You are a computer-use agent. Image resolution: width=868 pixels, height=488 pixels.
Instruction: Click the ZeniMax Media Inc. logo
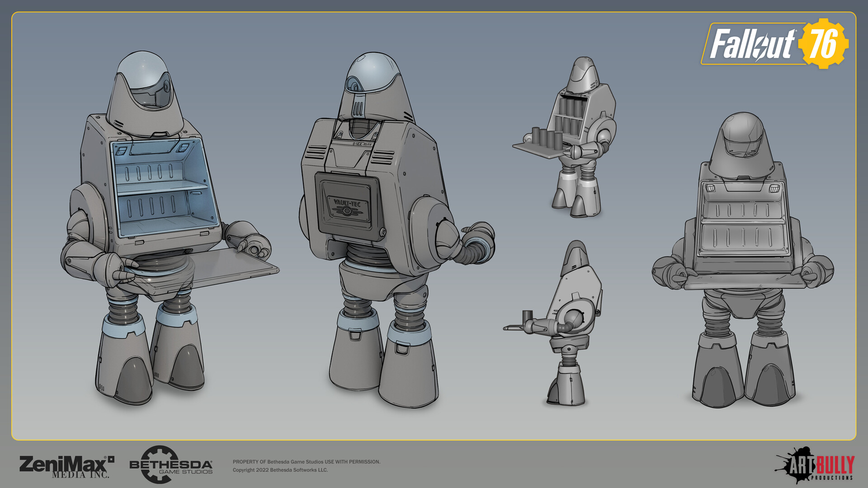66,466
